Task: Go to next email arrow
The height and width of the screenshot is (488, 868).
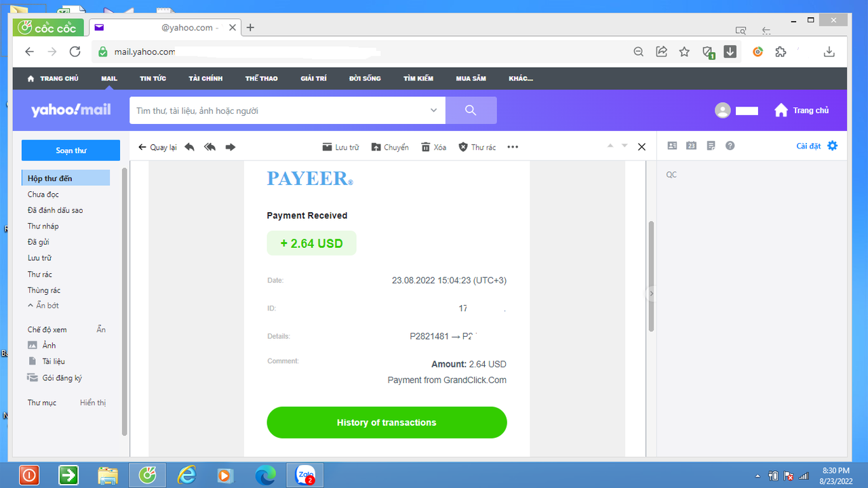Action: point(625,146)
